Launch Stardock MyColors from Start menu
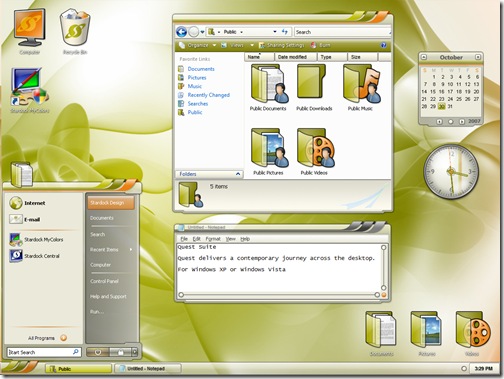The height and width of the screenshot is (379, 504). 36,239
